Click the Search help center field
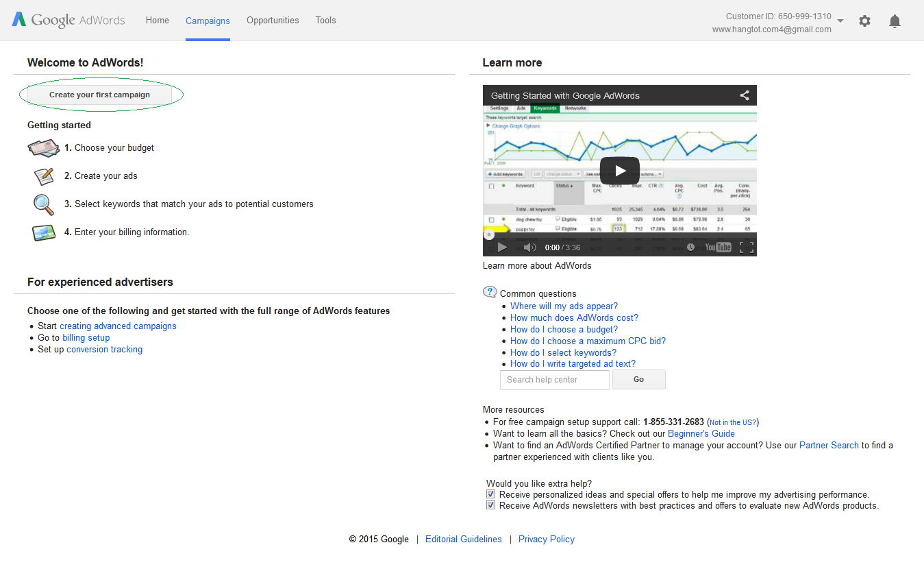Viewport: 924px width, 569px height. click(x=555, y=380)
